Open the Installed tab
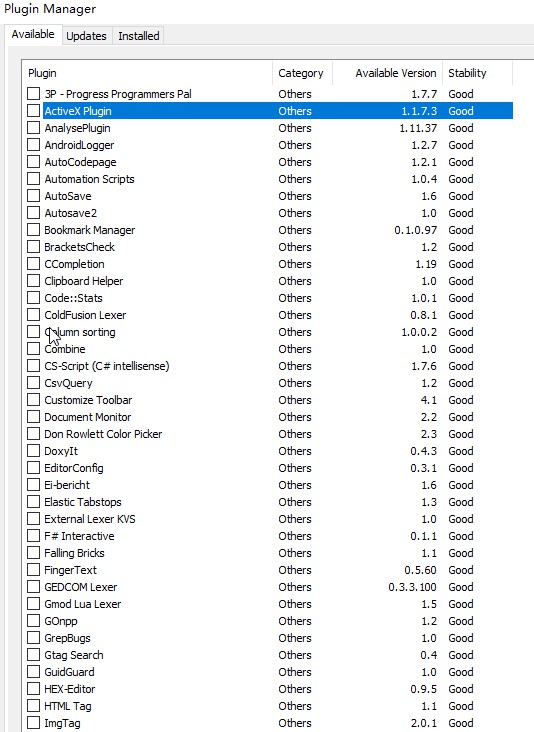The image size is (534, 732). point(139,36)
